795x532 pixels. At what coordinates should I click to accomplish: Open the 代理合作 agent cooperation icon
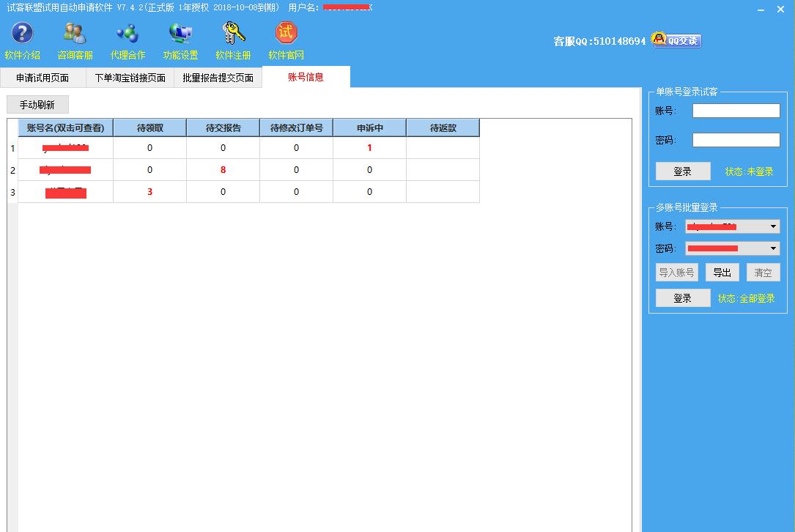[127, 34]
